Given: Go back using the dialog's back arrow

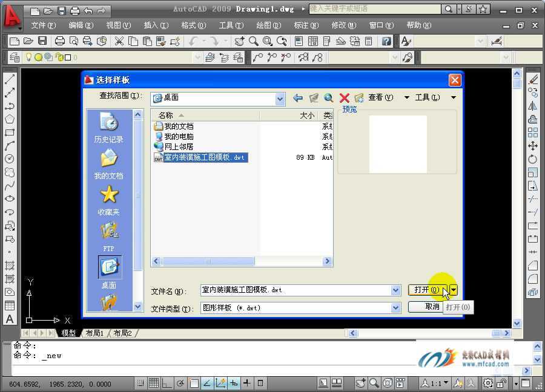Looking at the screenshot, I should 297,98.
